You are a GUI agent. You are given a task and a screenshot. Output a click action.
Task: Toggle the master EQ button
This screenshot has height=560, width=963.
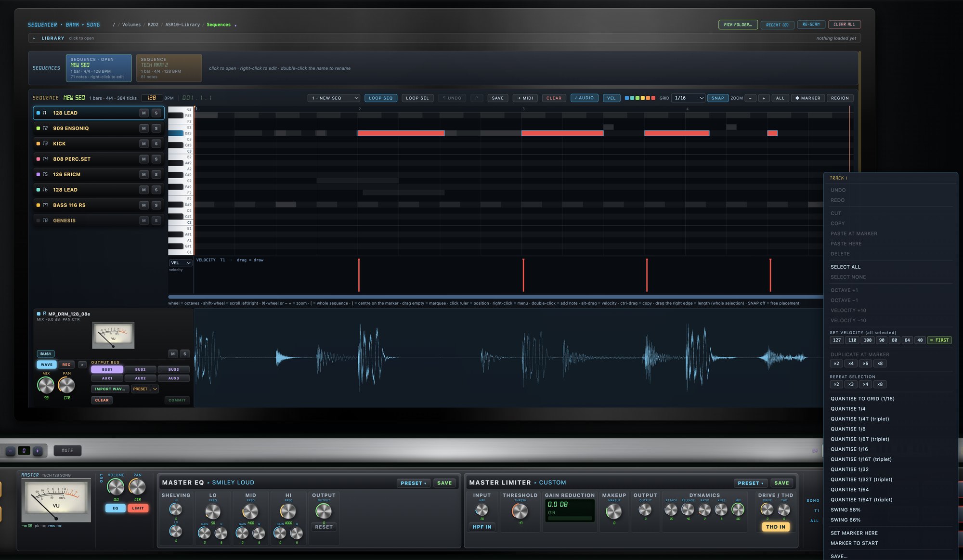(115, 508)
